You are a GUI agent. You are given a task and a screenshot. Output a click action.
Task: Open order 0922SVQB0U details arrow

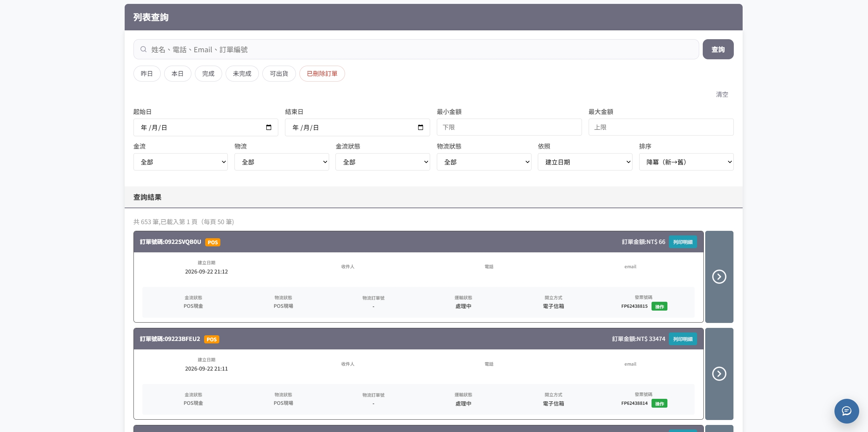[719, 277]
